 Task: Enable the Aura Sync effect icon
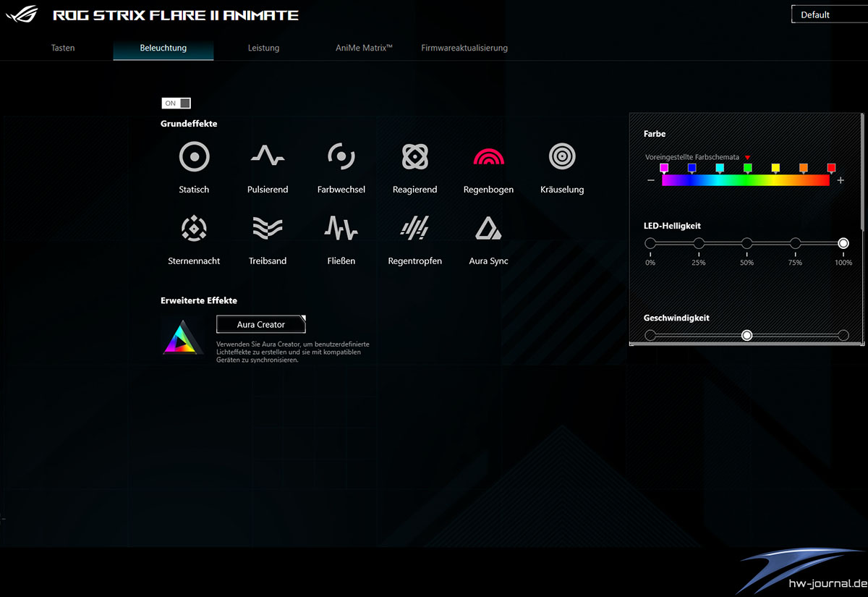(x=489, y=228)
